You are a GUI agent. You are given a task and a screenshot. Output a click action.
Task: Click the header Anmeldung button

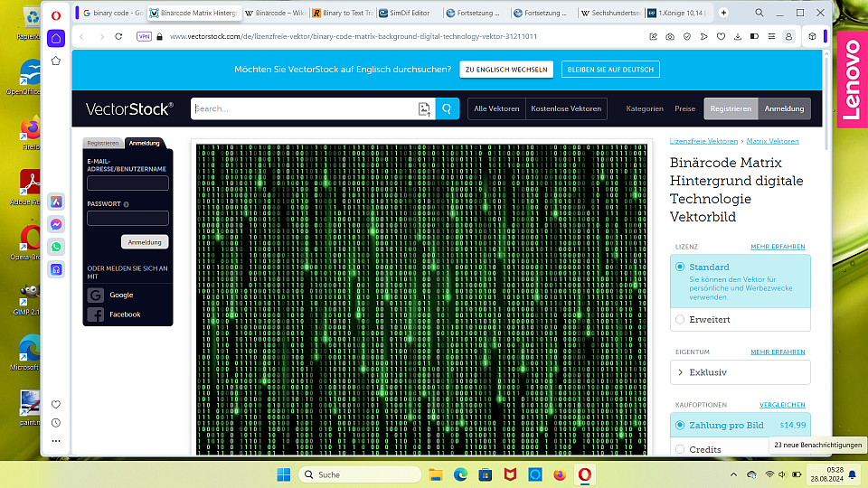click(784, 108)
